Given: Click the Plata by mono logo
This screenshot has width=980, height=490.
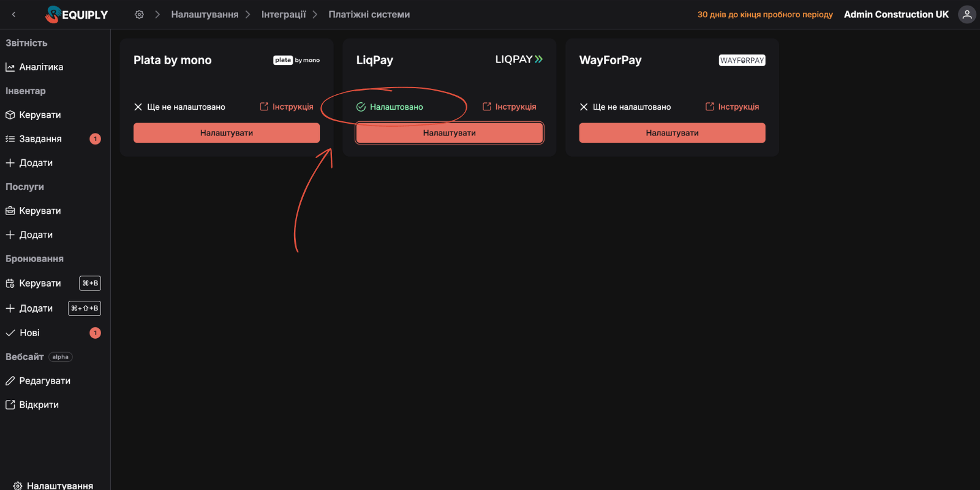Looking at the screenshot, I should pyautogui.click(x=296, y=60).
